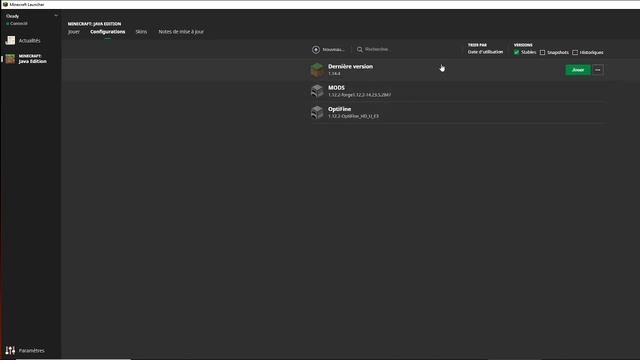
Task: Click the search magnifier icon
Action: point(360,49)
